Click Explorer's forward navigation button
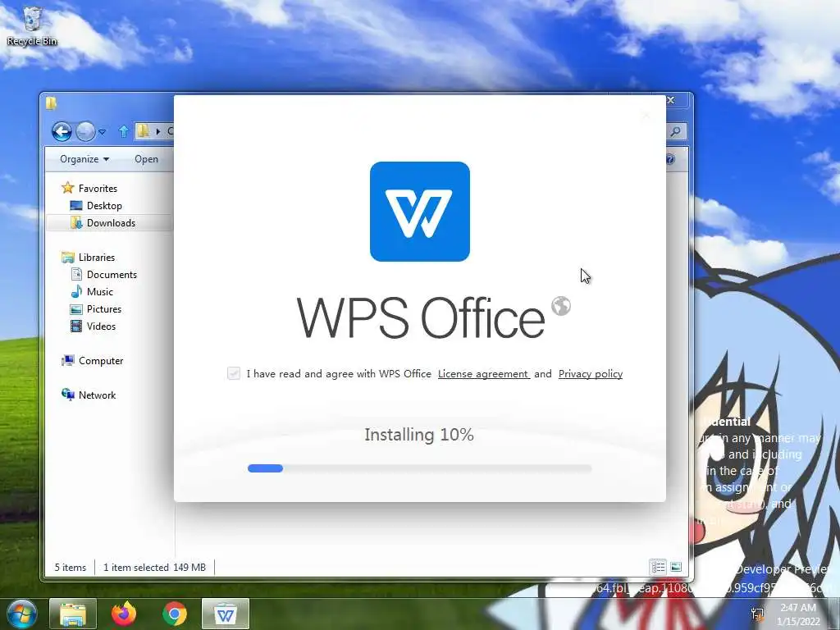 [x=85, y=131]
